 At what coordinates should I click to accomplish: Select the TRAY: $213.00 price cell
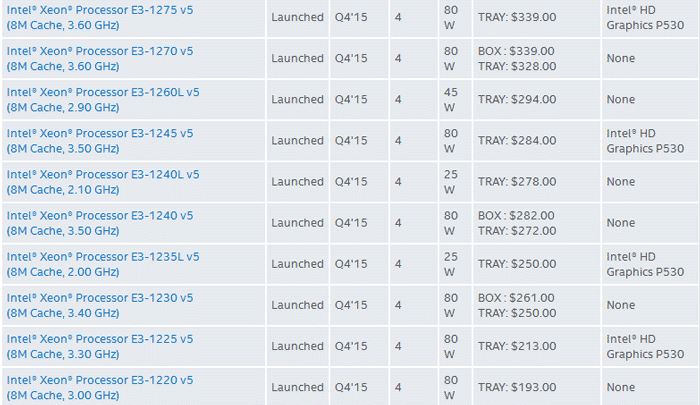coord(537,346)
